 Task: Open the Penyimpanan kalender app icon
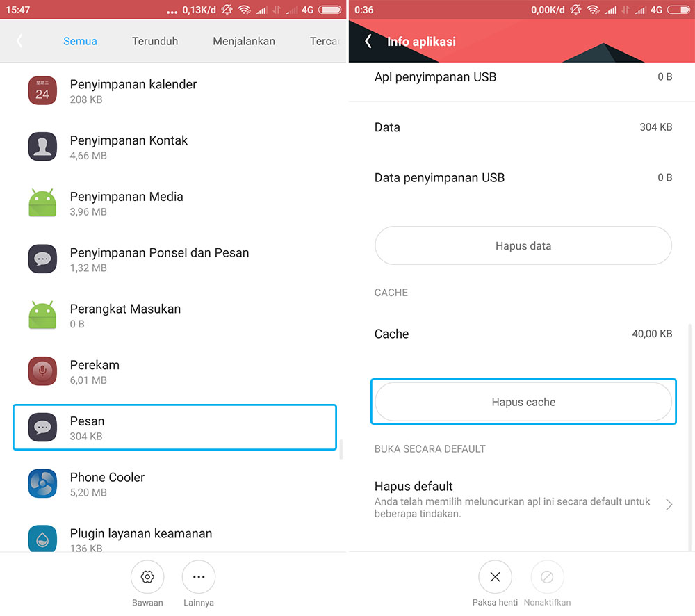coord(42,91)
